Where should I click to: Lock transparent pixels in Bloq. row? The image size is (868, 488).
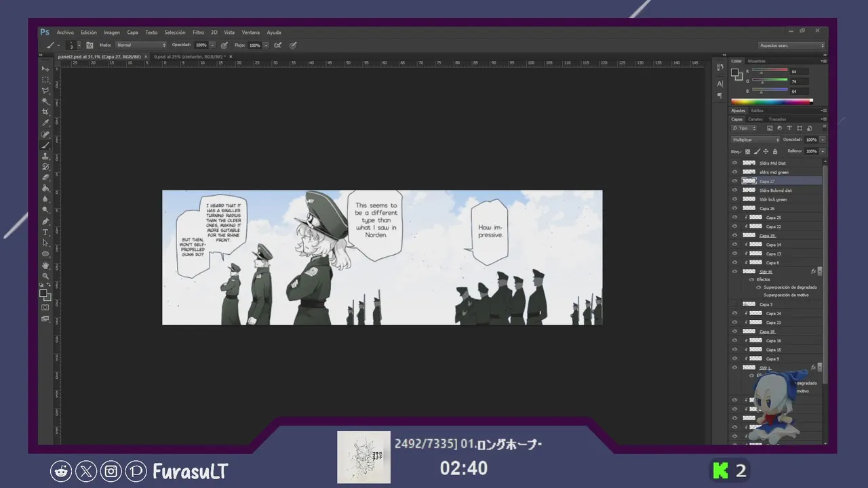click(x=748, y=151)
